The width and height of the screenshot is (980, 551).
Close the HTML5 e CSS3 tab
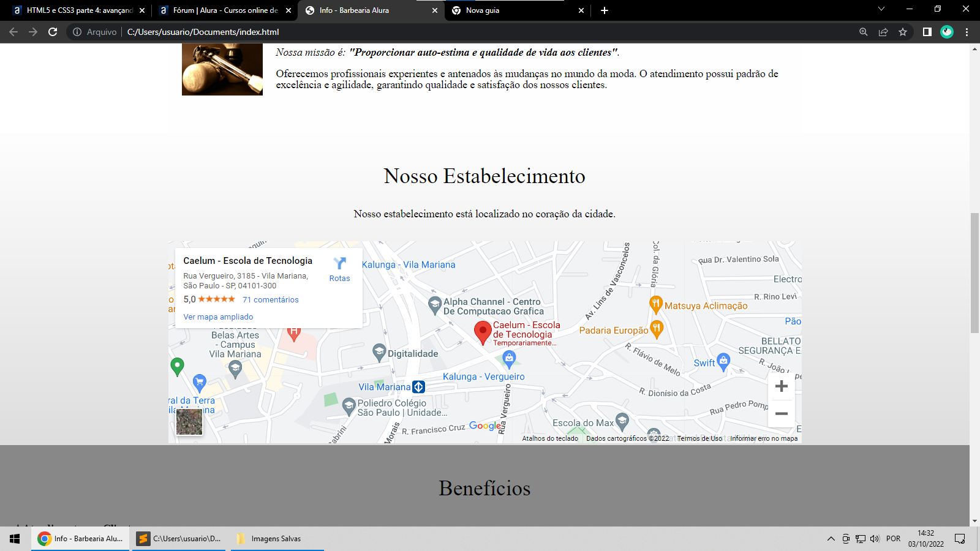[142, 10]
